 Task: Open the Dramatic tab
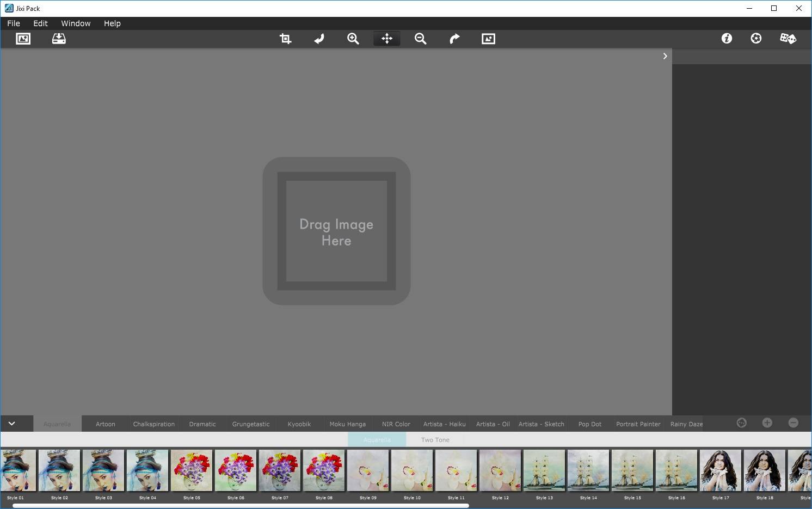[x=202, y=424]
